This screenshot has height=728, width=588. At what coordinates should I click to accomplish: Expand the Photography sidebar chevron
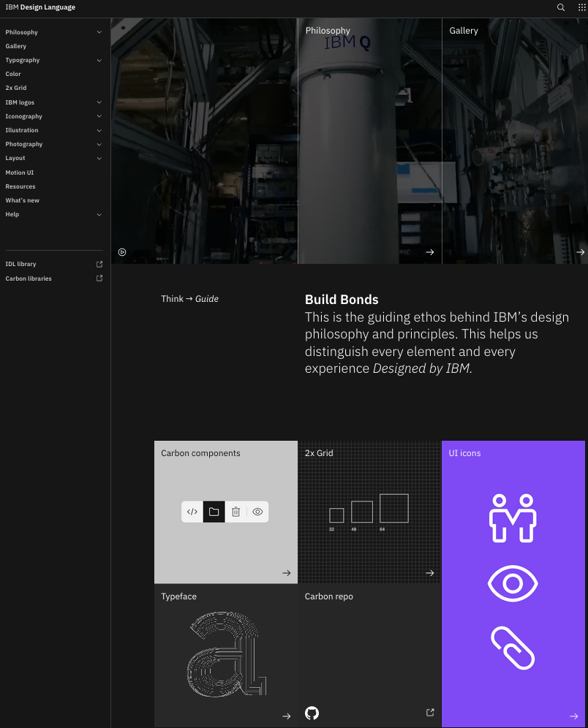pyautogui.click(x=99, y=145)
